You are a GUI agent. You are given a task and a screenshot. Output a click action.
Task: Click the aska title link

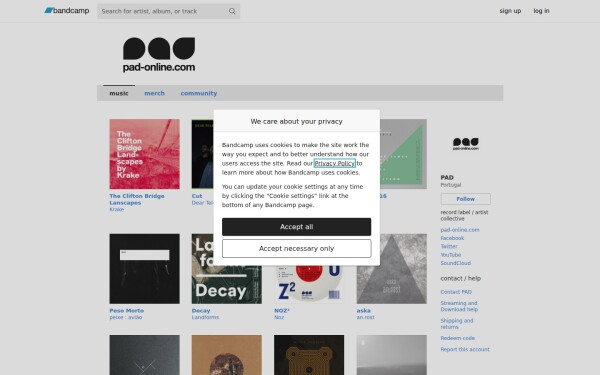click(364, 310)
